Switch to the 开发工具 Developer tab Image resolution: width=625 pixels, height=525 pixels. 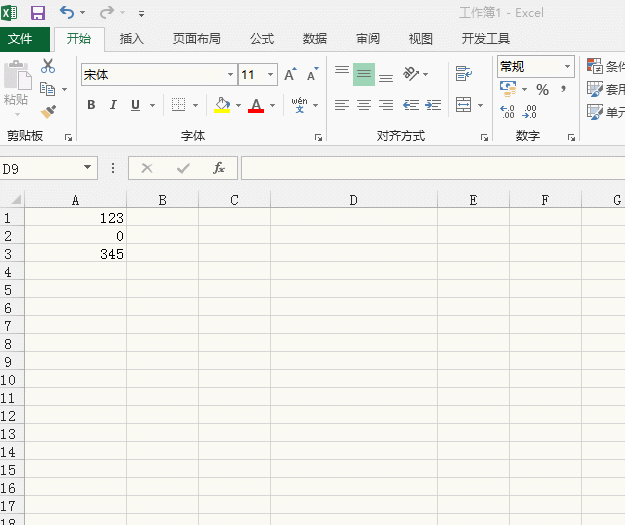point(486,39)
